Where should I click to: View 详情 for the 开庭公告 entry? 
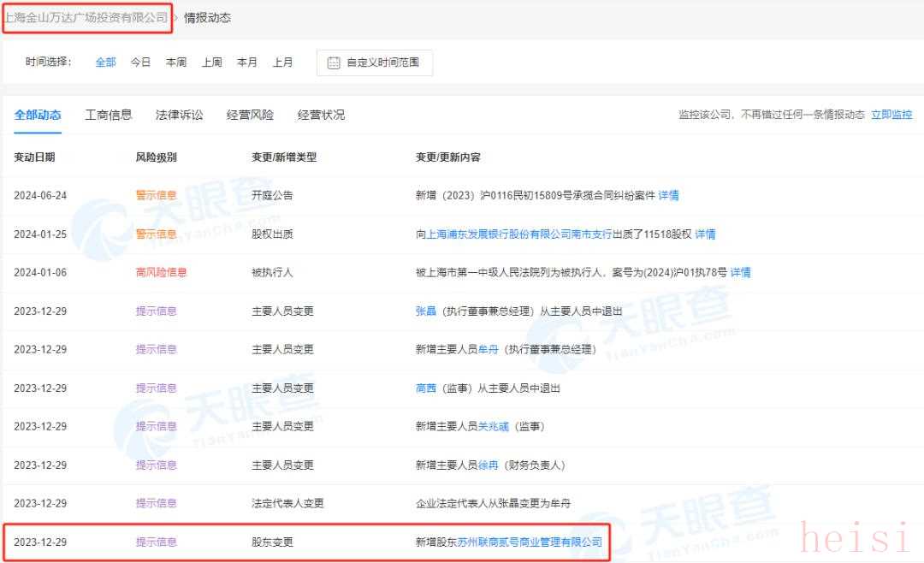click(668, 195)
